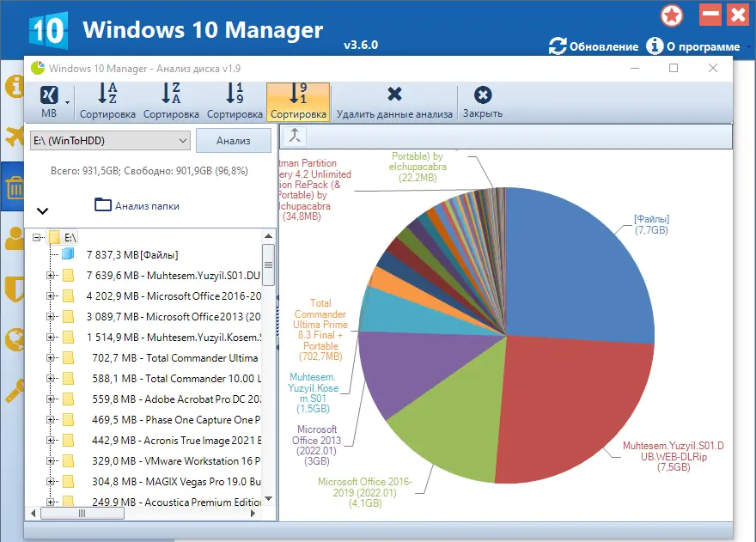Click Total Commander Ultima Prime chart label
The height and width of the screenshot is (542, 756).
tap(320, 330)
